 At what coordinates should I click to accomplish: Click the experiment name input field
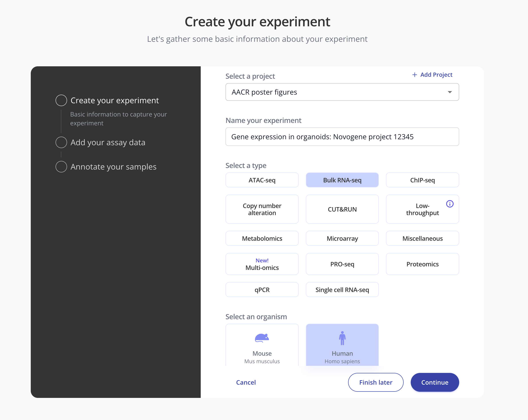pyautogui.click(x=342, y=137)
